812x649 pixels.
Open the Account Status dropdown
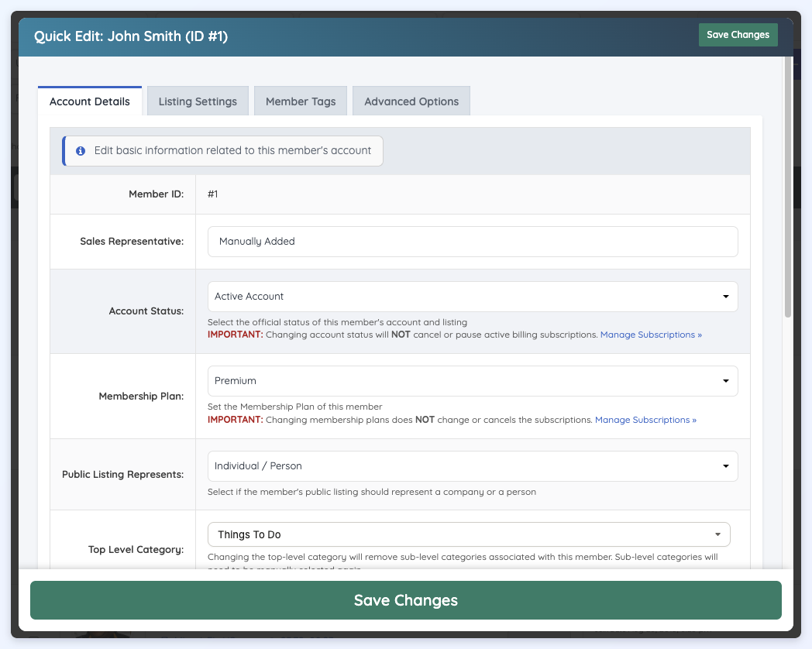tap(473, 297)
